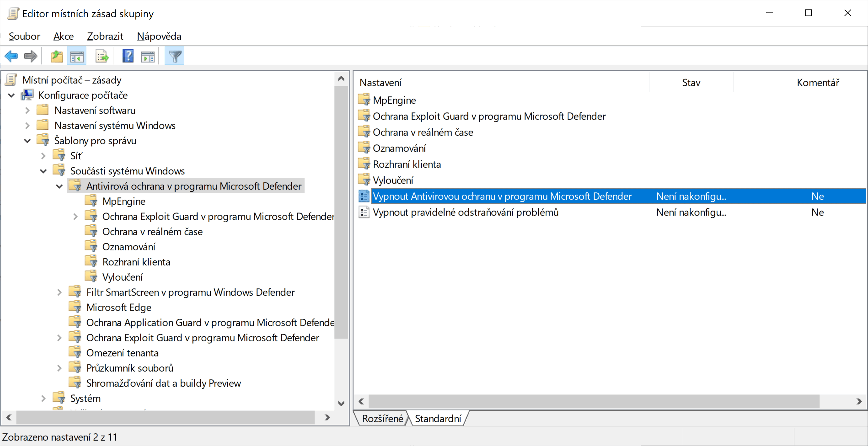Screen dimensions: 868x446
Task: Click the Forward arrow toolbar icon
Action: tap(31, 56)
